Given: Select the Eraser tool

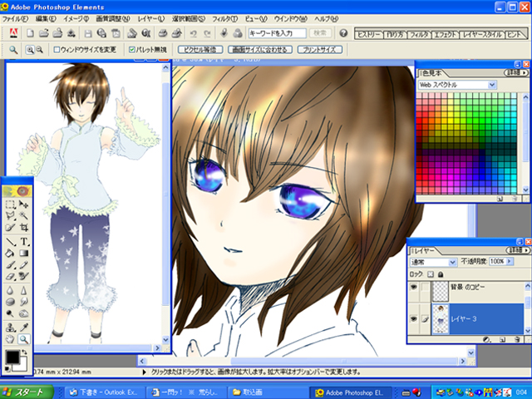Looking at the screenshot, I should click(x=10, y=276).
